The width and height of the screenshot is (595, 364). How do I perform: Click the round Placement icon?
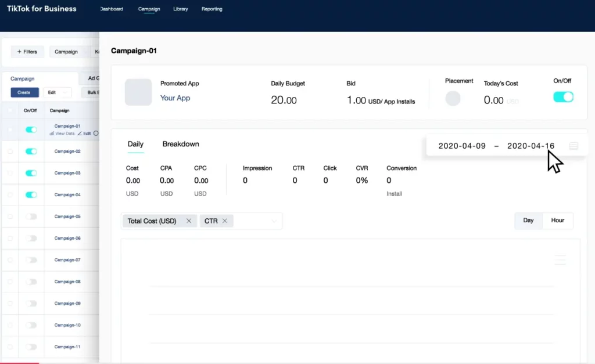(453, 99)
